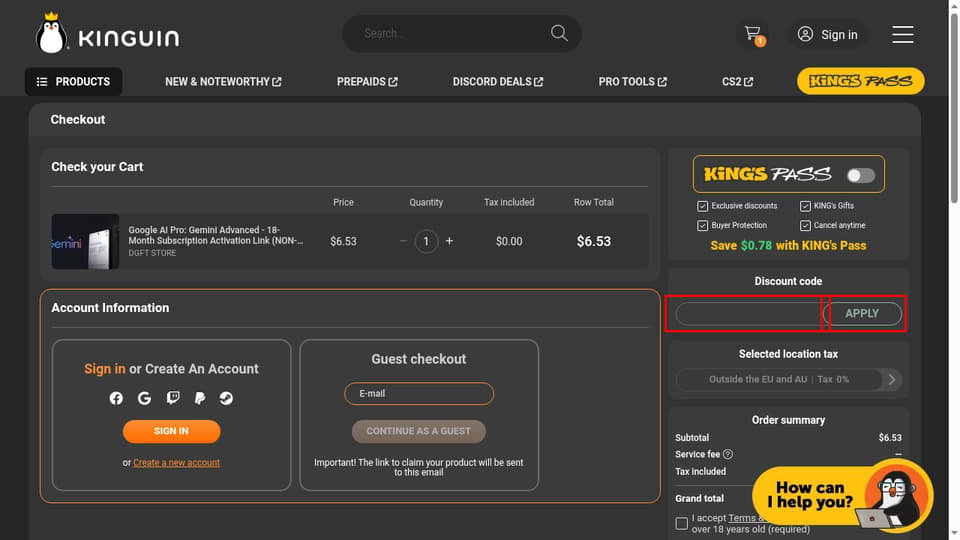Click the quantity value 1 field

click(x=426, y=241)
